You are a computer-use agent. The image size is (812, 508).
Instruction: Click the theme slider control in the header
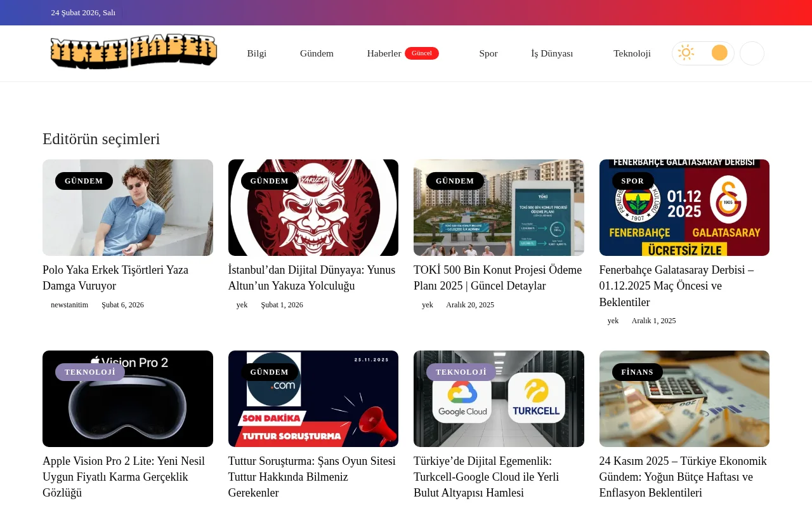tap(703, 53)
